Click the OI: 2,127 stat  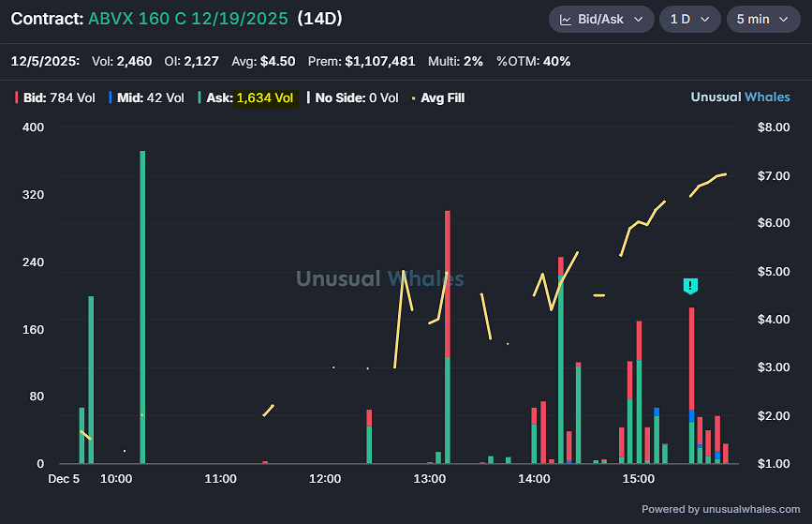[192, 61]
